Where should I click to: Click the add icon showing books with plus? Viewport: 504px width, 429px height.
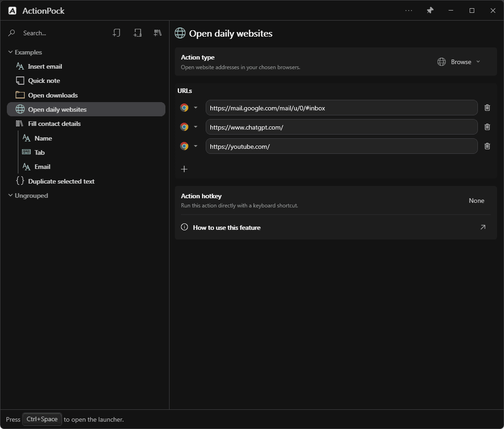pos(158,33)
